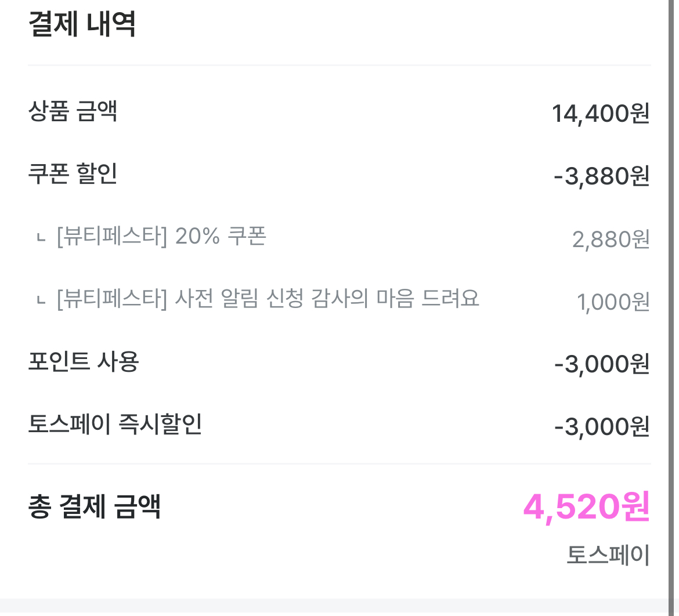Click the 토스페이 즉시할인 -3,000원 amount

[601, 427]
